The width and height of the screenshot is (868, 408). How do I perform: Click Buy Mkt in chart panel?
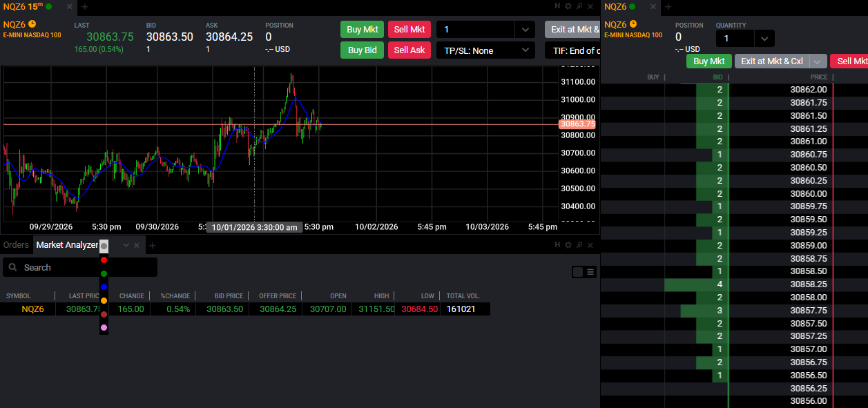coord(362,30)
